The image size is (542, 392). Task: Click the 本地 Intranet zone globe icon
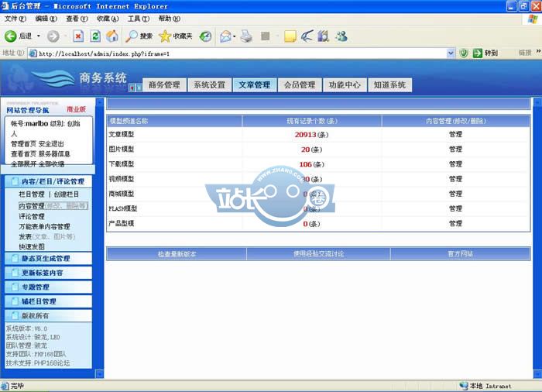[464, 386]
